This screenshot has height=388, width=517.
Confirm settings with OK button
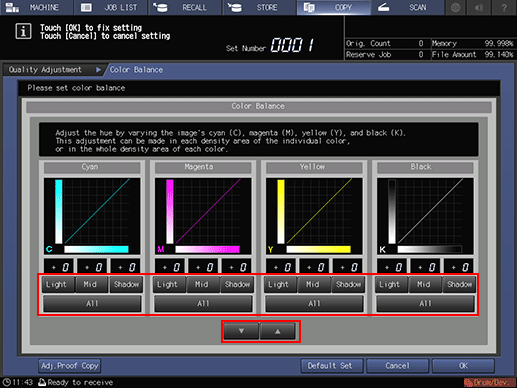click(463, 366)
